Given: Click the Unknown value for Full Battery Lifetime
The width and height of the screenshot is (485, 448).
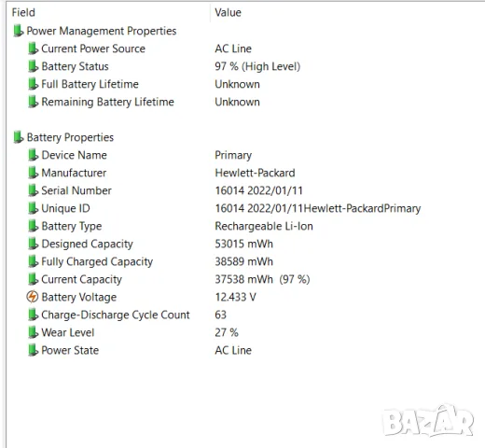Looking at the screenshot, I should (237, 84).
